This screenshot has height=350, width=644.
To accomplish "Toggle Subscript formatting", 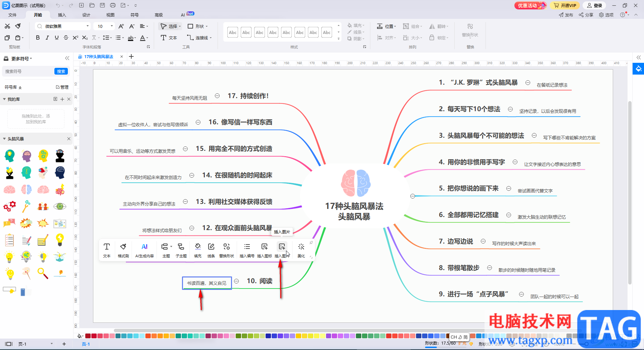I will coord(85,38).
